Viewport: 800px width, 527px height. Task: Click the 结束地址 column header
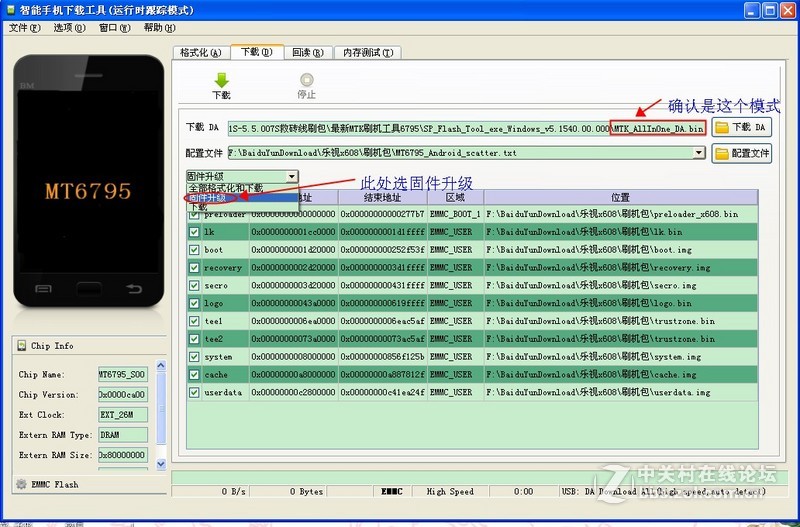pos(383,197)
